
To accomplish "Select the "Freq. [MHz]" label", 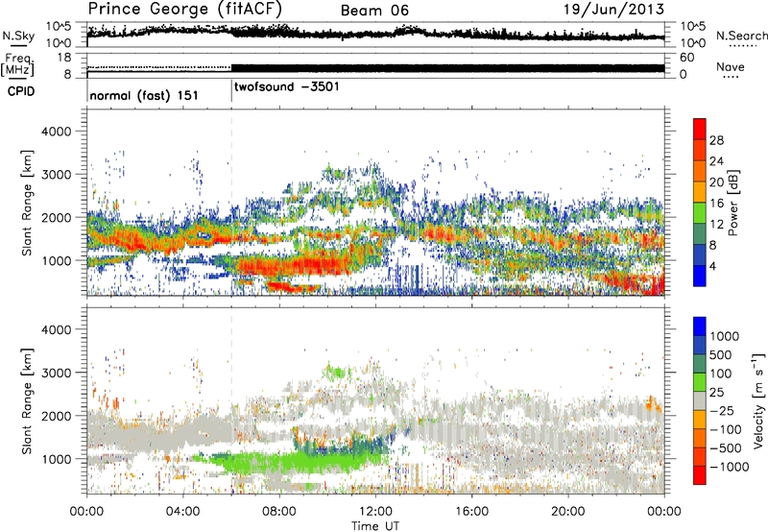I will (x=17, y=65).
